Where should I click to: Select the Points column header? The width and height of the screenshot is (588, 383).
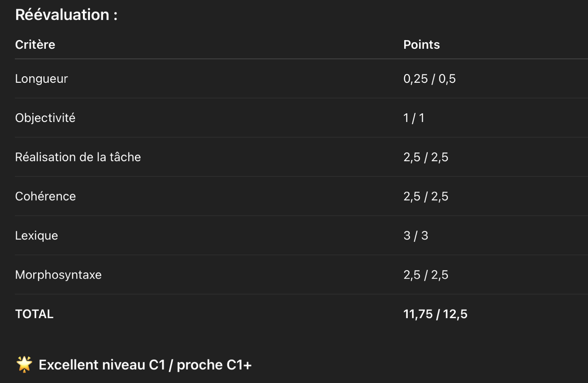421,44
